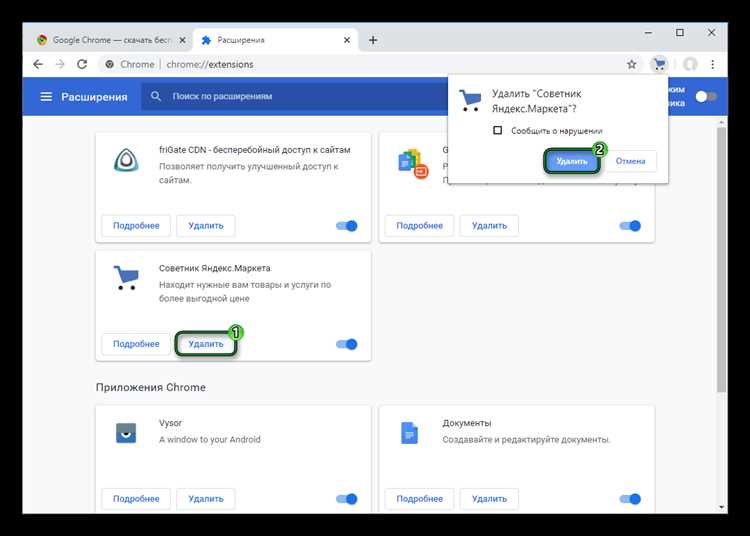Click the friGate CDN extension icon
Screen dimensions: 750x536
click(126, 161)
